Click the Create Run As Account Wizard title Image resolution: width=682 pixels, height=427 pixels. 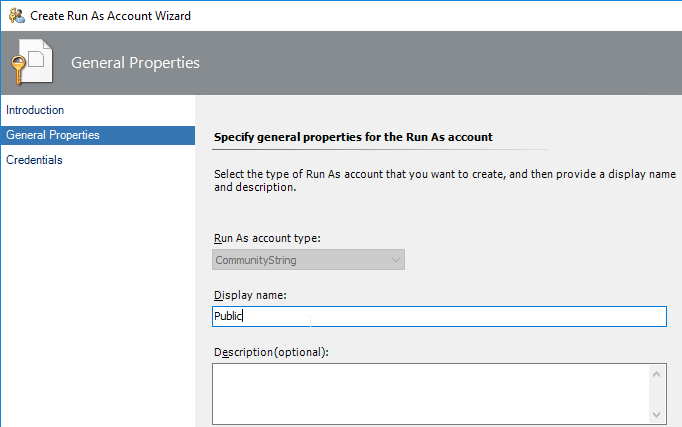[110, 16]
